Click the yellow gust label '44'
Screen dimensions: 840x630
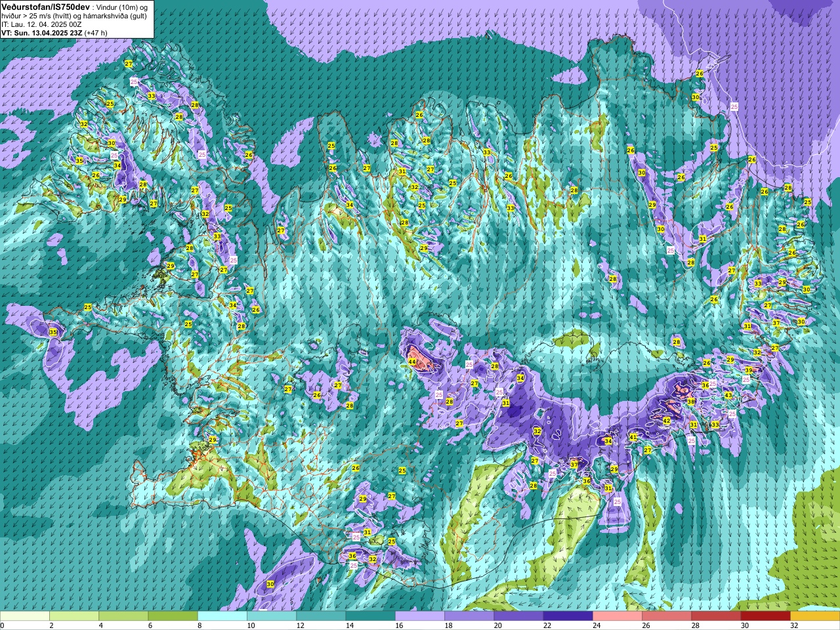412,362
